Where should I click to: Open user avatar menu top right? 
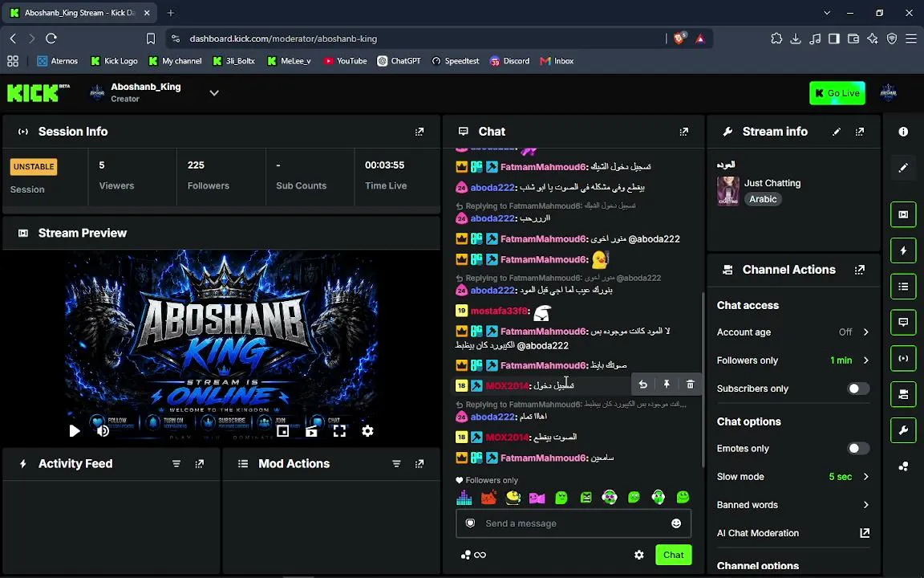click(888, 92)
